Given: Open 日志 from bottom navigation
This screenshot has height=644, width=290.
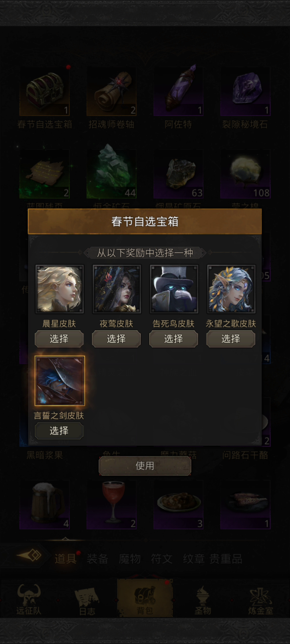Looking at the screenshot, I should 87,599.
